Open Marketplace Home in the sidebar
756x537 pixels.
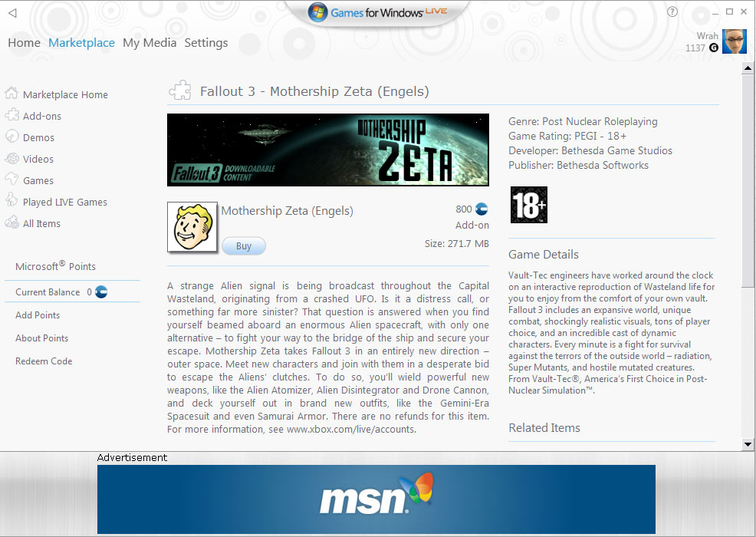(65, 94)
